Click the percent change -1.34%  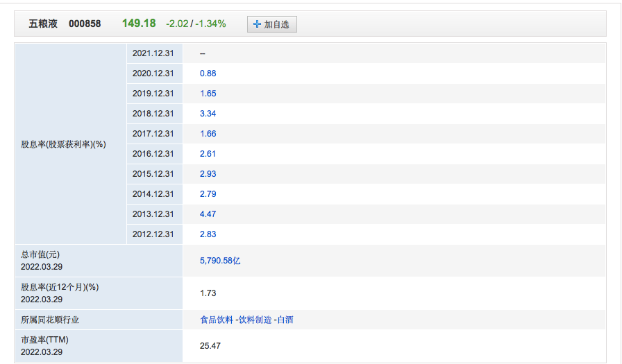(210, 24)
